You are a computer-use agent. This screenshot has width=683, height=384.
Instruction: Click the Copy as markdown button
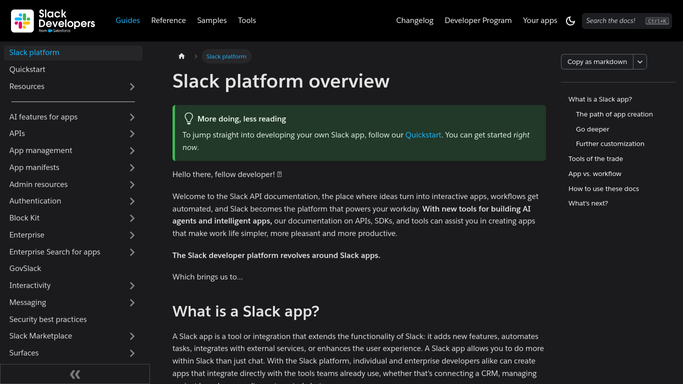pyautogui.click(x=597, y=62)
